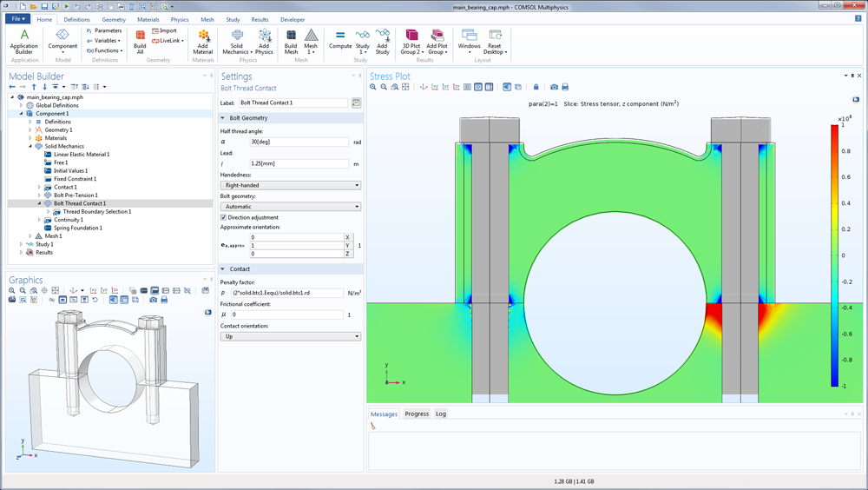Open the Contact orientation dropdown
Viewport: 868px width, 490px height.
[x=290, y=336]
